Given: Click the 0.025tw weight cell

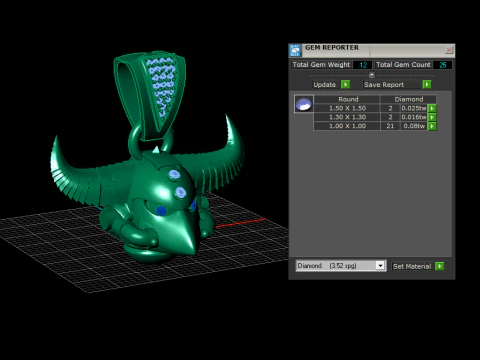Looking at the screenshot, I should (x=414, y=108).
